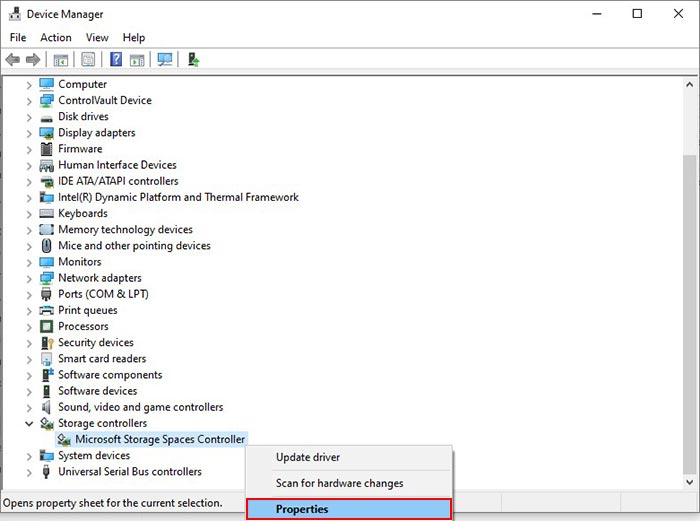Screen dimensions: 700x521
Task: Select the Memory technology devices label
Action: (x=125, y=229)
